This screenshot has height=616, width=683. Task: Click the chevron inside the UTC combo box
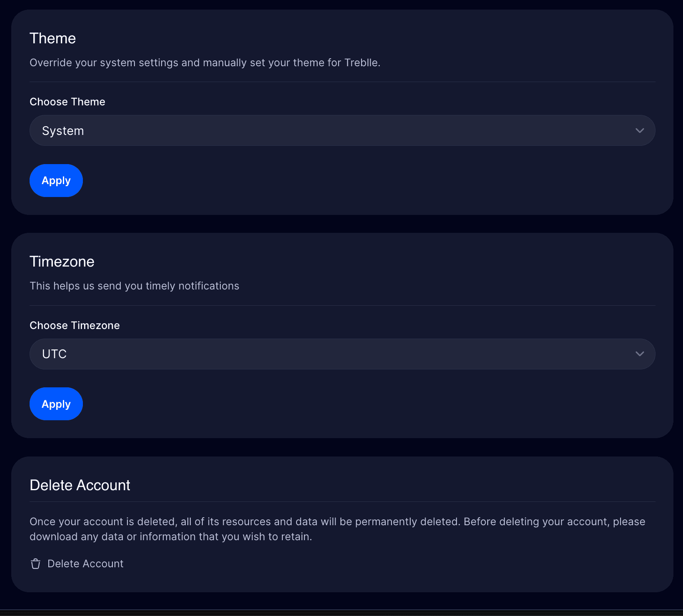(x=640, y=354)
